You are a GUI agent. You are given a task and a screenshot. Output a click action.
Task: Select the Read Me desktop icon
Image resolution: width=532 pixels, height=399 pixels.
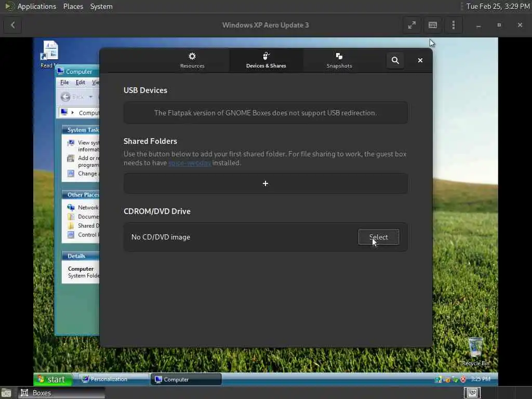(50, 54)
